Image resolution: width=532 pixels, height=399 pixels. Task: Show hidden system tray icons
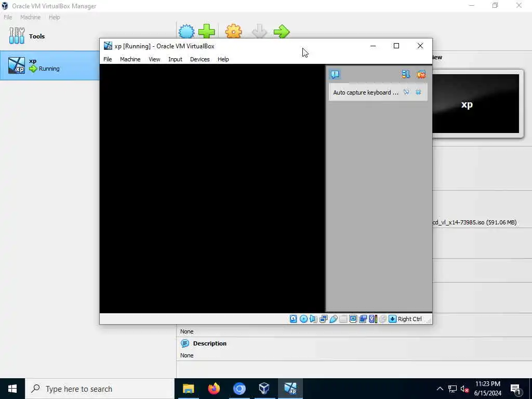point(440,389)
